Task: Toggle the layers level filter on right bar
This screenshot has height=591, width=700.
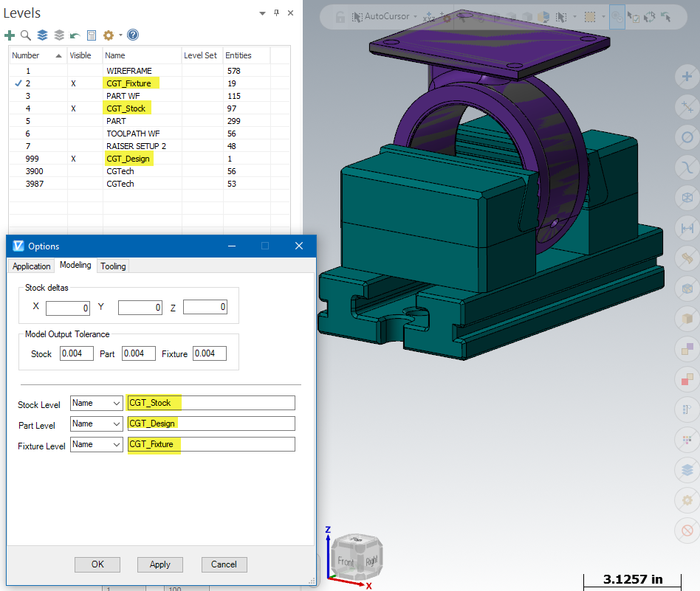Action: 687,470
